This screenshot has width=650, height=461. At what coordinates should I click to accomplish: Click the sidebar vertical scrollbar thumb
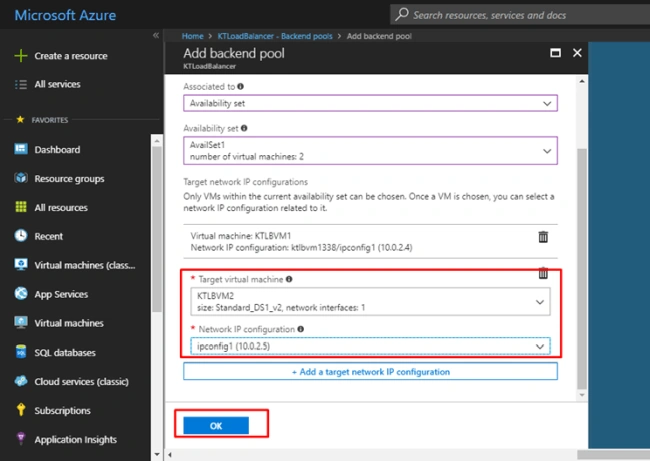pyautogui.click(x=157, y=229)
